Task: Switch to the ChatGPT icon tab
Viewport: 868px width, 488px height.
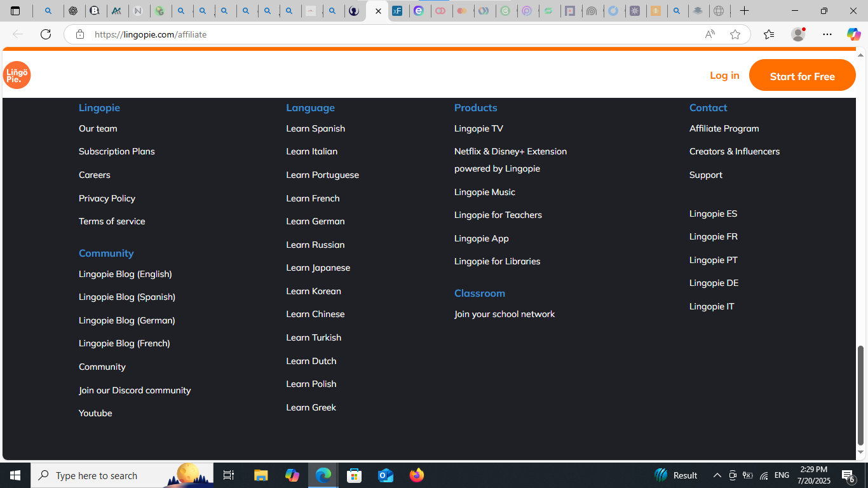Action: pyautogui.click(x=73, y=11)
